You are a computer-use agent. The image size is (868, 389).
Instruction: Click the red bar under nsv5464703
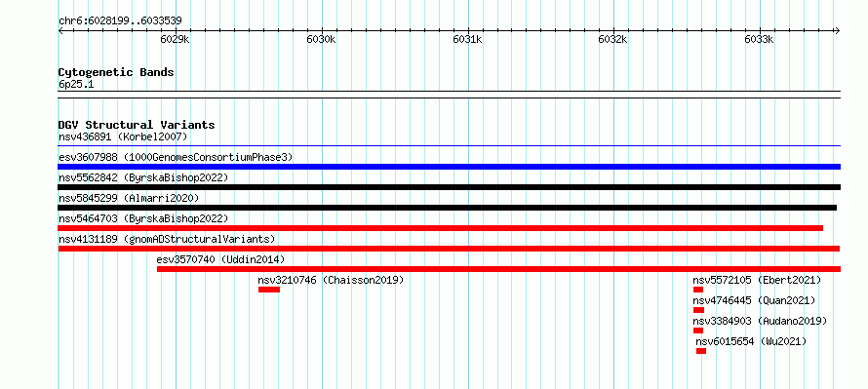pos(441,228)
